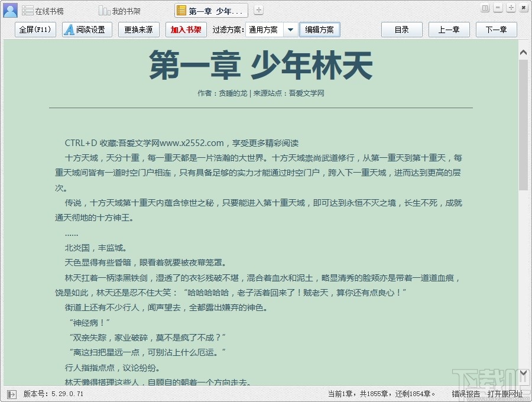Click the 下一章 next chapter button
532x402 pixels.
[x=496, y=29]
